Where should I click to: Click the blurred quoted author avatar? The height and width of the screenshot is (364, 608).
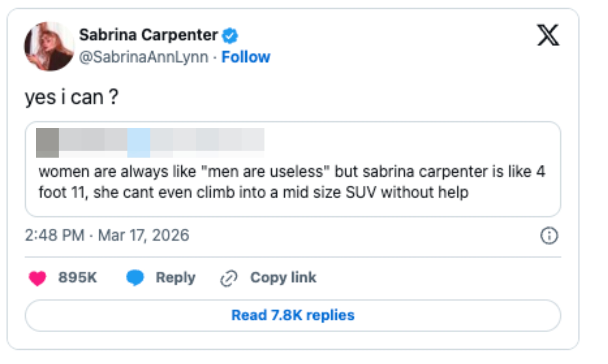[47, 143]
